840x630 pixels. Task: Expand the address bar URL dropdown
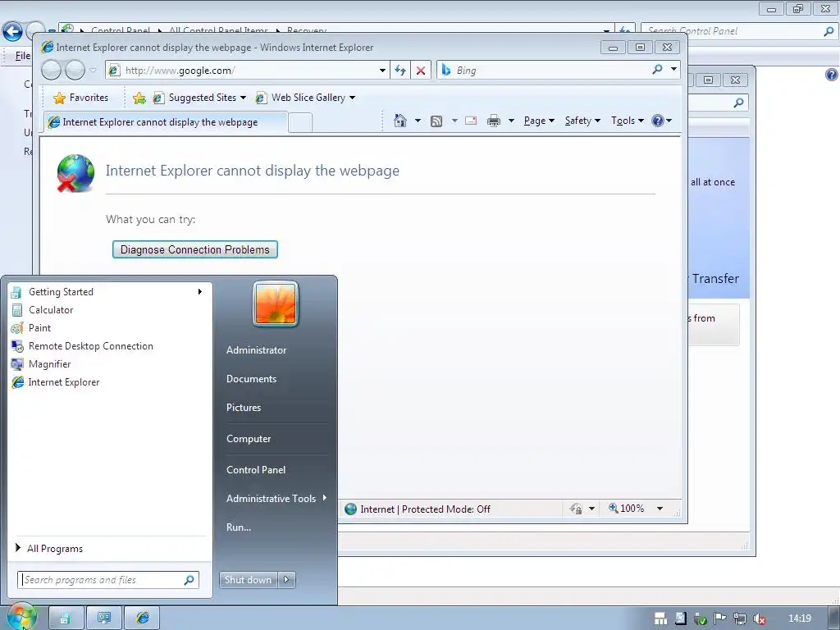pyautogui.click(x=382, y=71)
